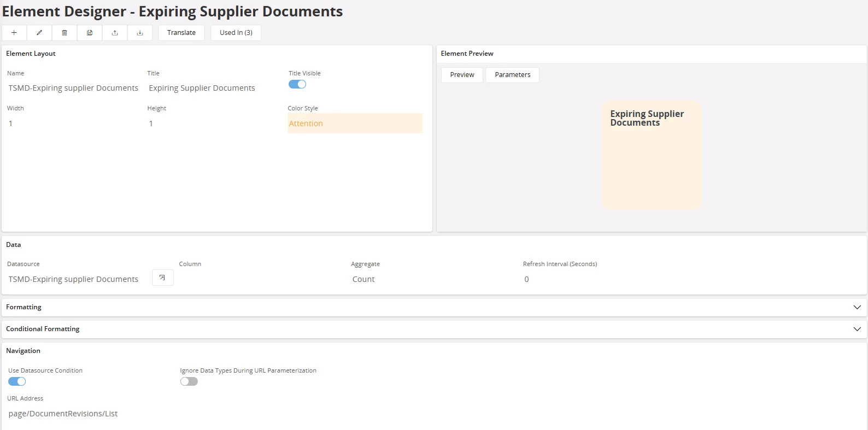868x430 pixels.
Task: Click the Translate button
Action: click(181, 33)
